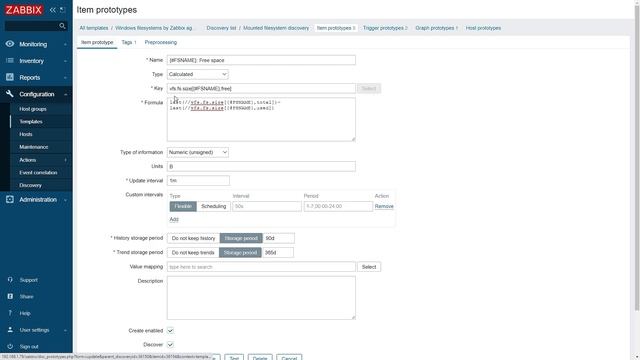Click the Zabbix logo
This screenshot has width=640, height=360.
pos(24,10)
